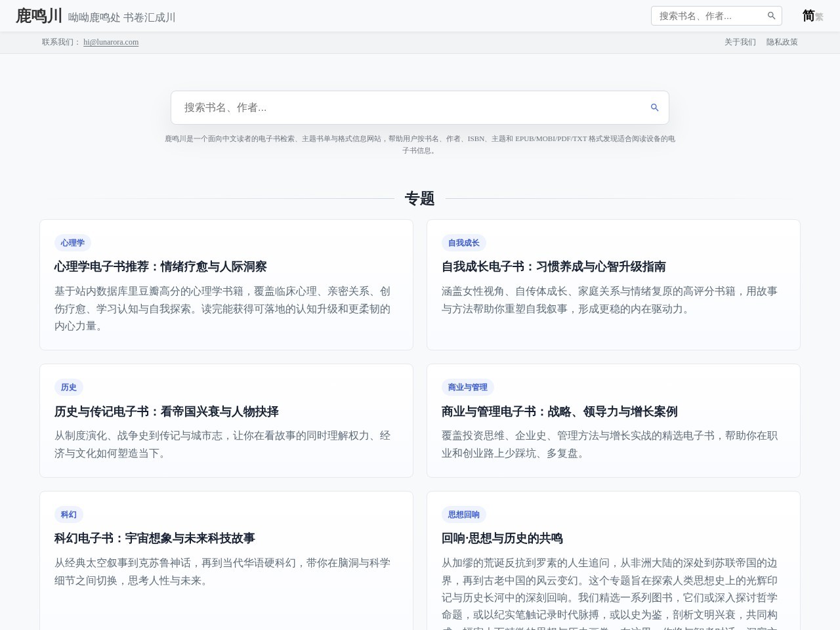
Task: Toggle simplified/traditional Chinese switch
Action: click(812, 16)
